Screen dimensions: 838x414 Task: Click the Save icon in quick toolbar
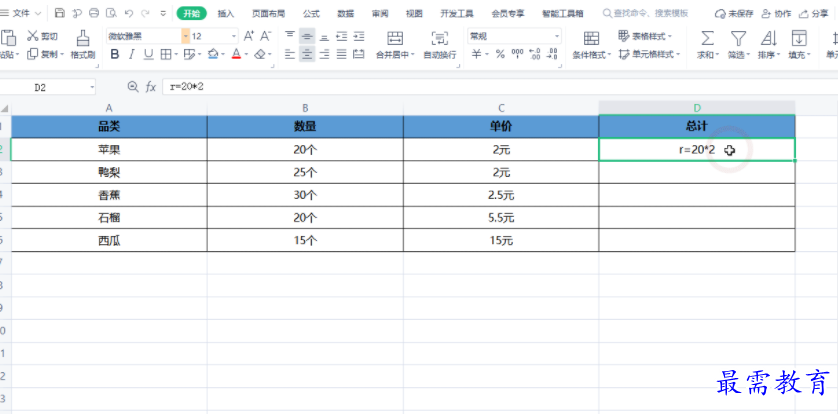(x=60, y=13)
